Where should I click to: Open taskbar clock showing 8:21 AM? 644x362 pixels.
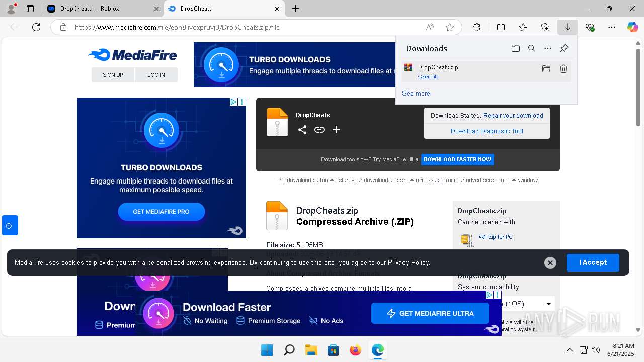(620, 350)
